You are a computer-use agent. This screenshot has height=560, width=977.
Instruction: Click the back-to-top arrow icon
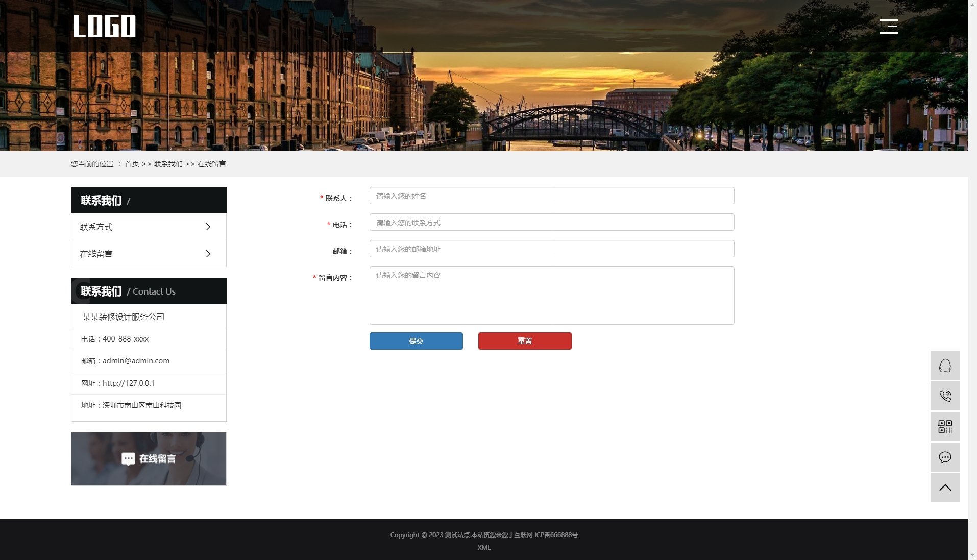tap(945, 488)
